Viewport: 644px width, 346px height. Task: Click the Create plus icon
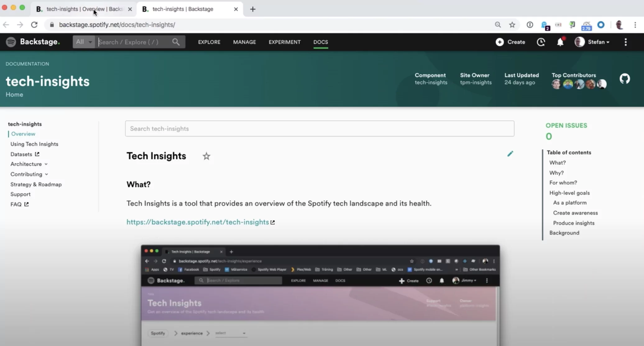click(x=499, y=42)
